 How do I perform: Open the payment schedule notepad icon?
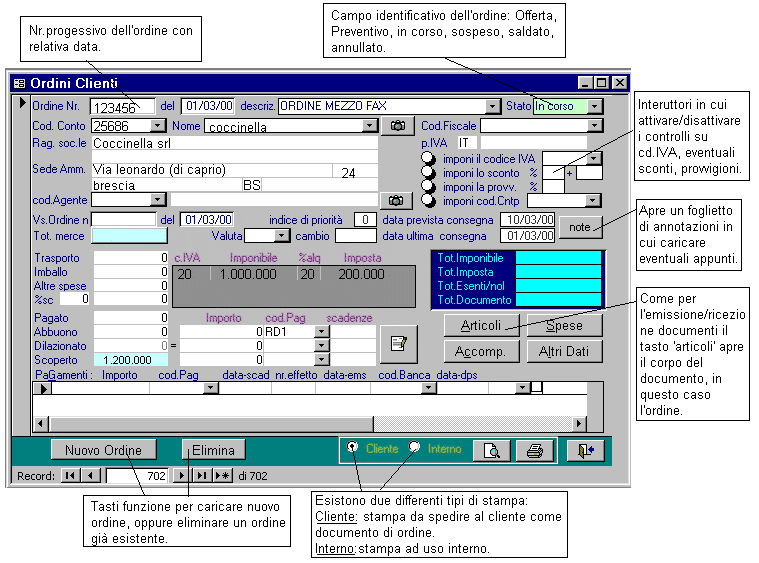(x=398, y=344)
